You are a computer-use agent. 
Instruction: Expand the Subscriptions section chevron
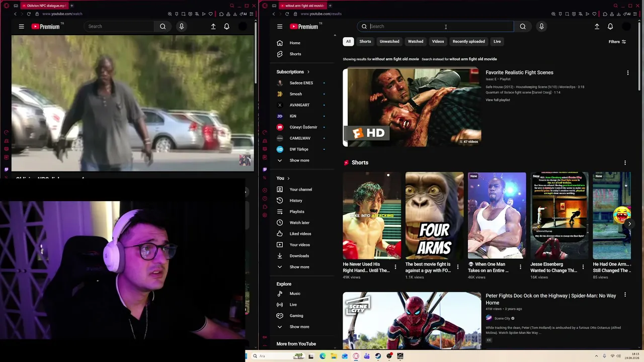coord(308,72)
